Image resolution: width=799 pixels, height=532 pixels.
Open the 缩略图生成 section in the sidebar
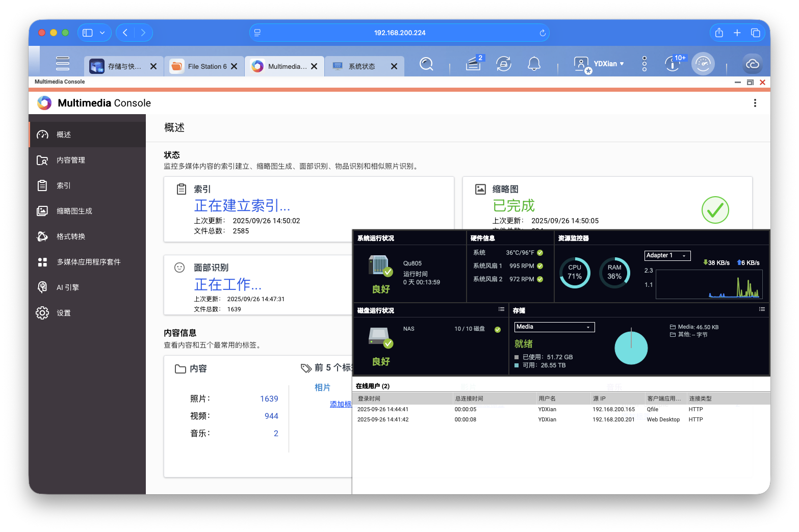75,210
